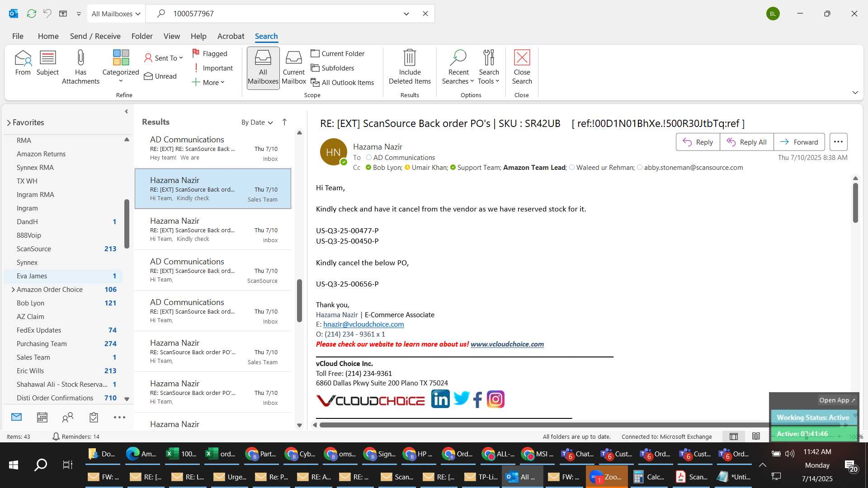The image size is (868, 488).
Task: Filter search results by From sender
Action: [23, 63]
